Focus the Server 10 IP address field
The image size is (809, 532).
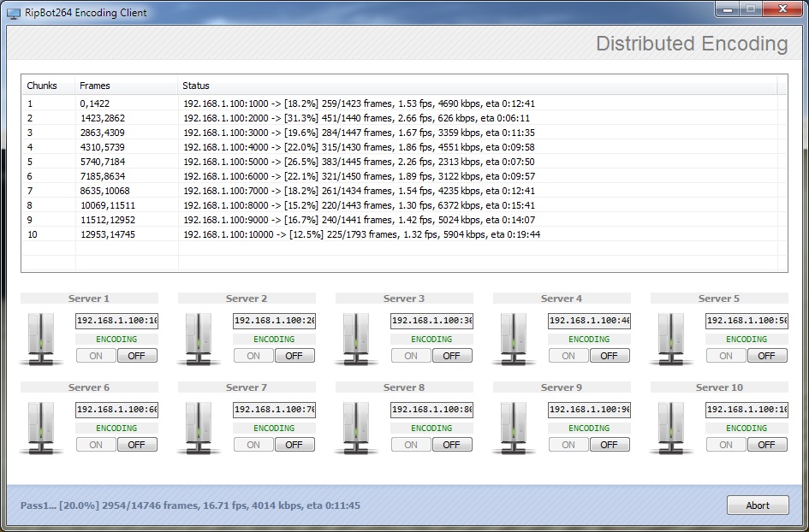click(747, 410)
